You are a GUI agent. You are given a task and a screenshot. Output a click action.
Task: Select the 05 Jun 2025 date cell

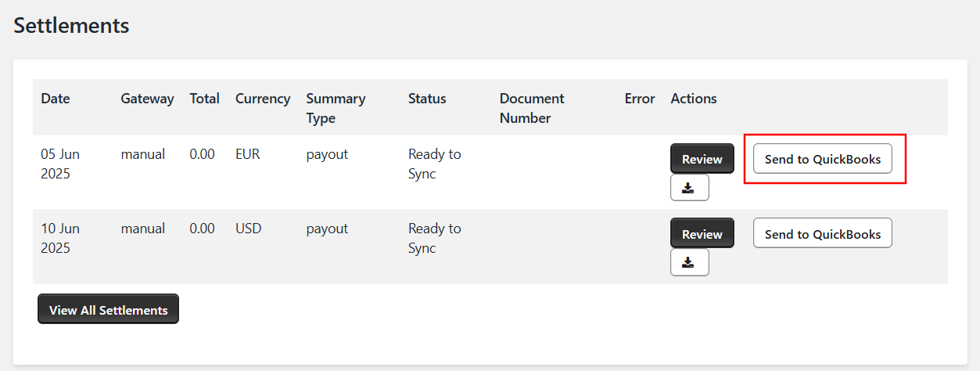(x=60, y=164)
